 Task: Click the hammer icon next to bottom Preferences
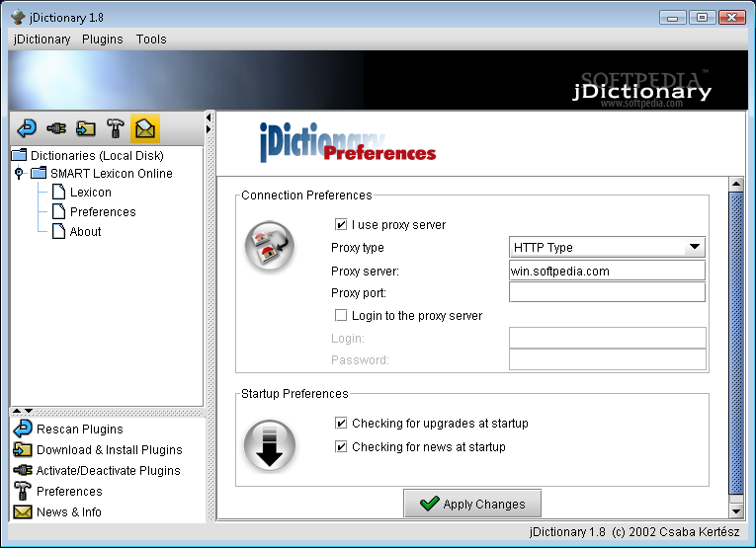click(22, 491)
